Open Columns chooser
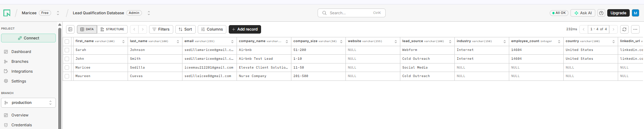This screenshot has height=129, width=644. click(x=212, y=29)
